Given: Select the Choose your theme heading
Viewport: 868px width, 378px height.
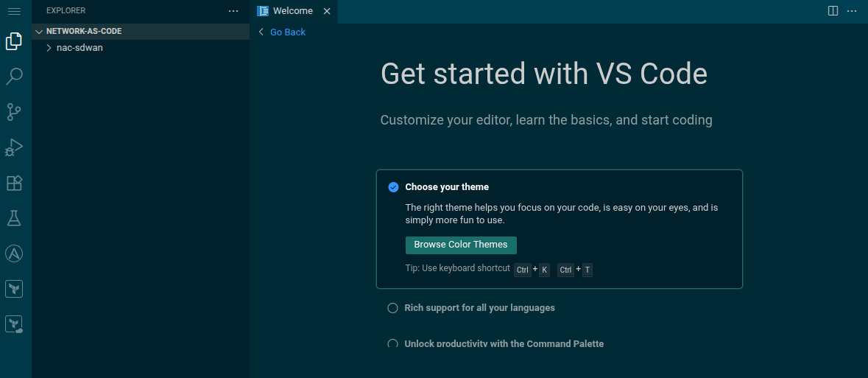Looking at the screenshot, I should click(x=447, y=186).
